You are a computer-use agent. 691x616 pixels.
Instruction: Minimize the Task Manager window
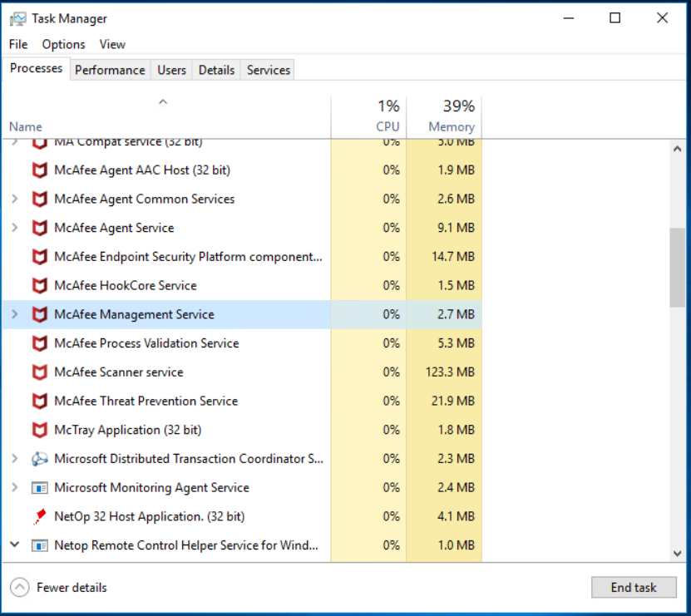pyautogui.click(x=569, y=18)
